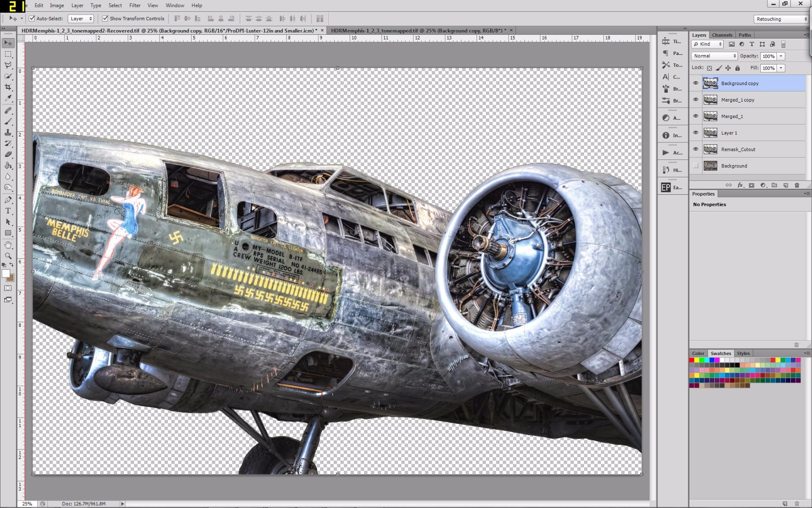Open Auto-Select Layer dropdown
Image resolution: width=812 pixels, height=508 pixels.
(x=81, y=19)
